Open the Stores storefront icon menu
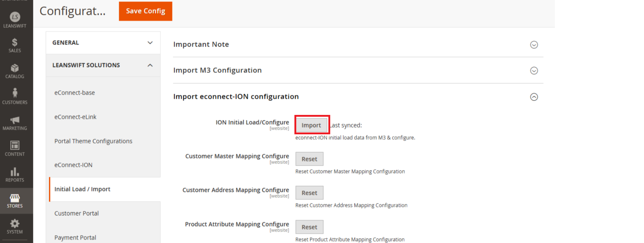The width and height of the screenshot is (644, 243). 15,199
